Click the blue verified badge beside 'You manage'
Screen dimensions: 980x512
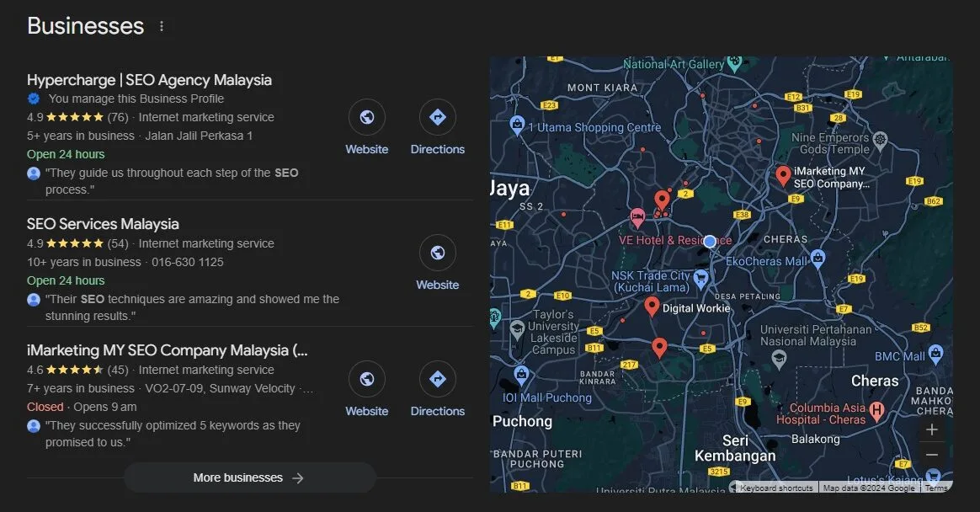click(34, 99)
